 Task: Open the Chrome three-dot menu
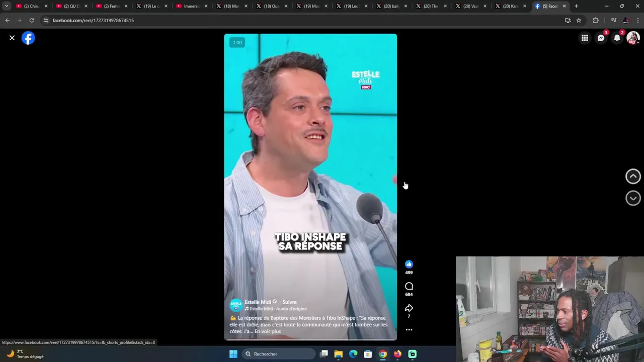click(x=637, y=20)
